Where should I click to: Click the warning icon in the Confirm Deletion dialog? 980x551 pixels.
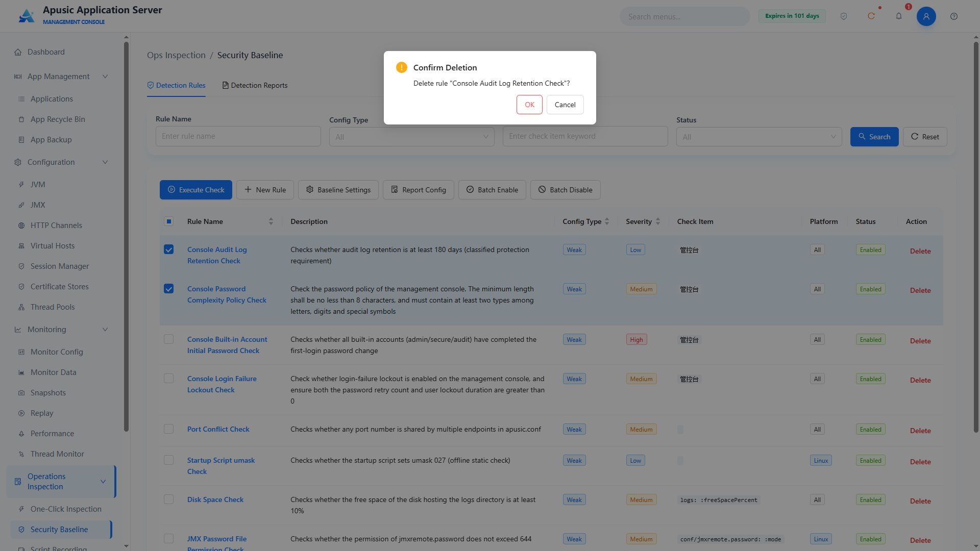pyautogui.click(x=402, y=67)
